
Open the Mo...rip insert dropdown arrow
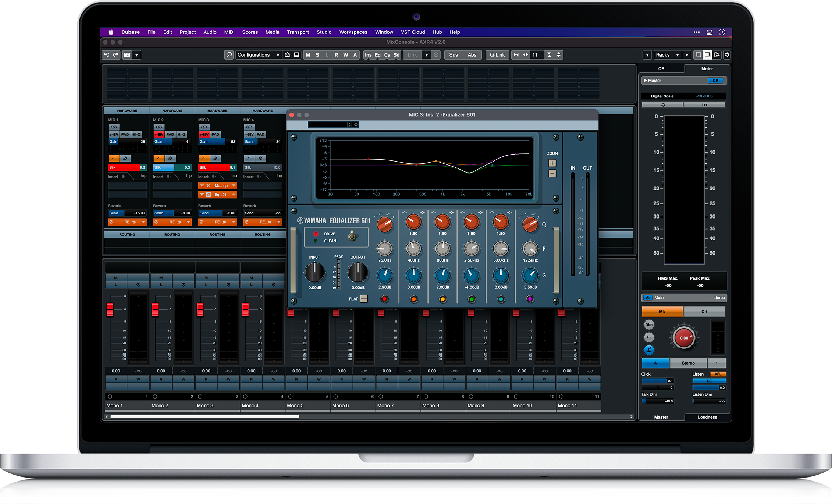coord(234,186)
